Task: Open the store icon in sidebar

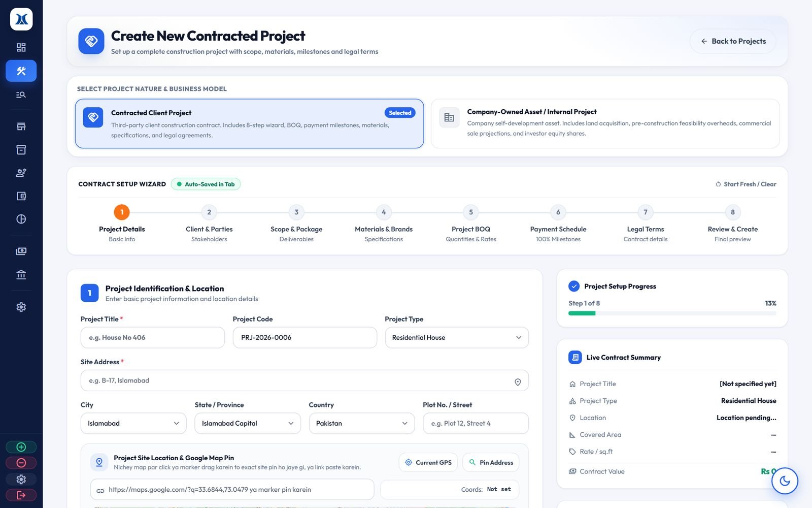Action: [21, 126]
